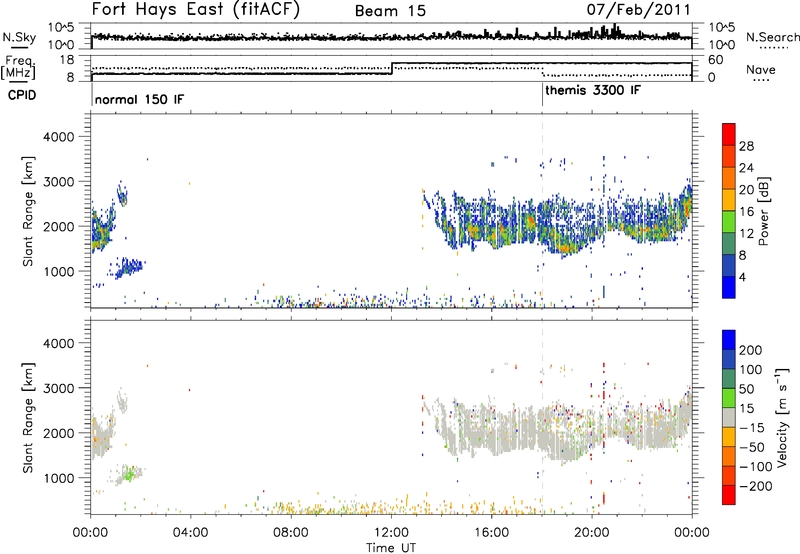Click the 'N.Sky' legend label
800x554 pixels.
(x=19, y=37)
